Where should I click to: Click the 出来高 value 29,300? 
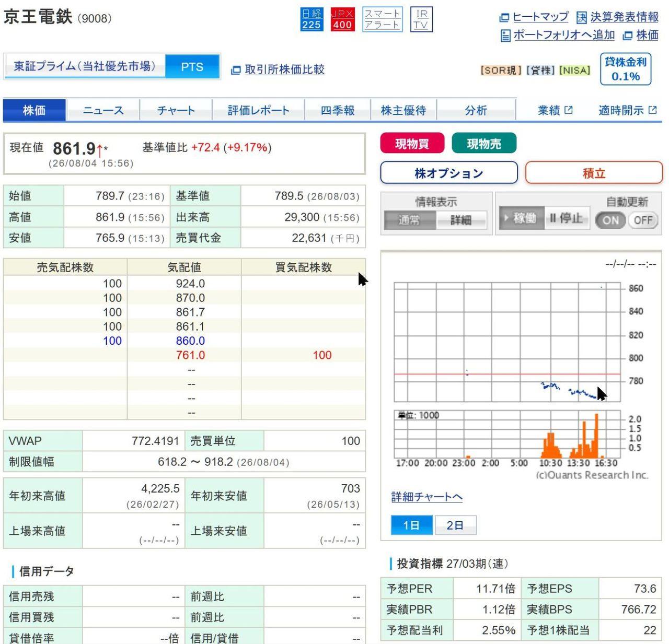pos(302,217)
